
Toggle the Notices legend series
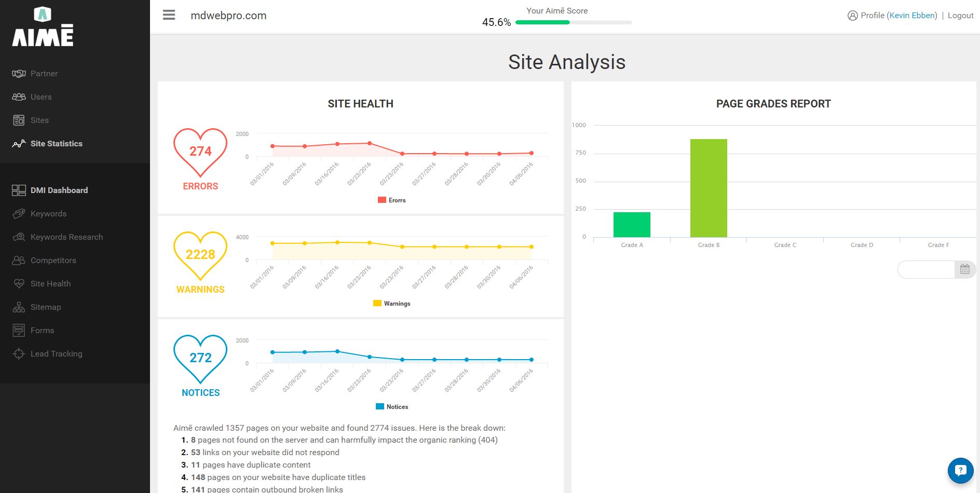(392, 407)
